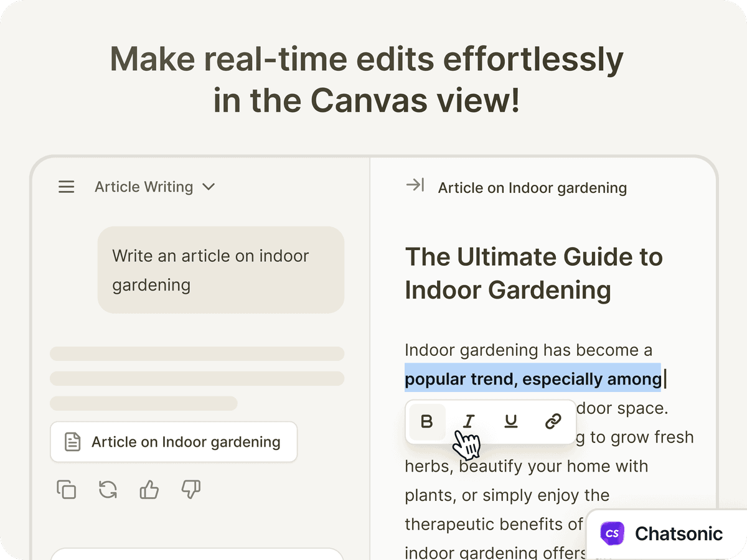This screenshot has height=560, width=747.
Task: Click the document icon on article card
Action: (73, 442)
